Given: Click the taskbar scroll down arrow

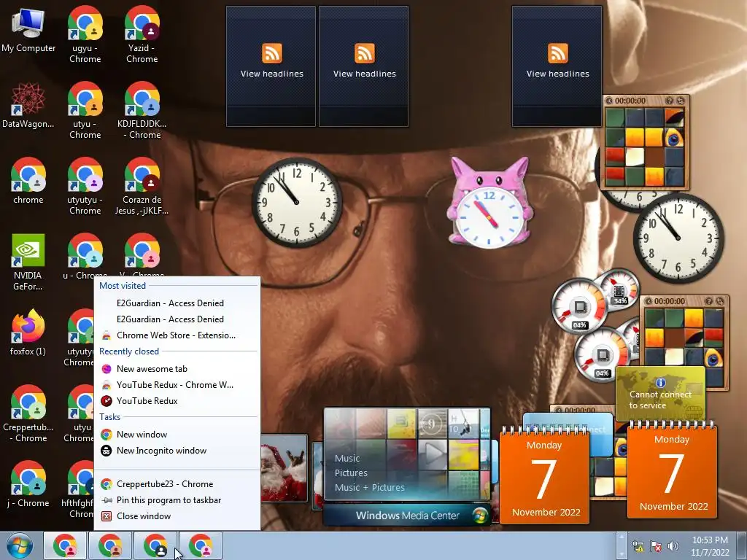Looking at the screenshot, I should 620,553.
